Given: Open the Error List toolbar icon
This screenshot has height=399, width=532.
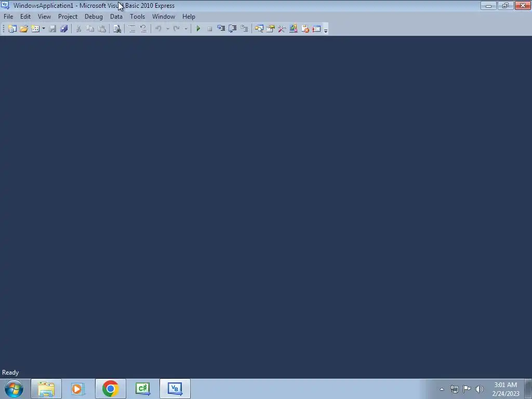Looking at the screenshot, I should click(x=305, y=29).
